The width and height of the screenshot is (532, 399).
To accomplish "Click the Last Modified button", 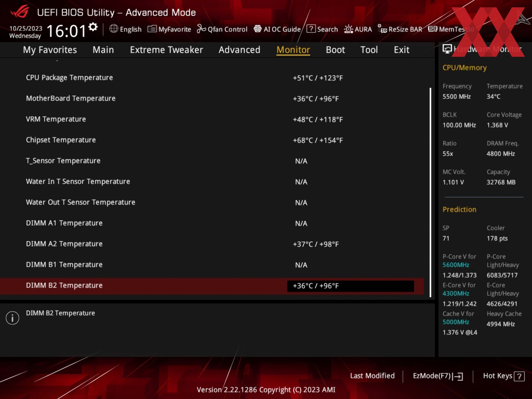I will point(372,376).
